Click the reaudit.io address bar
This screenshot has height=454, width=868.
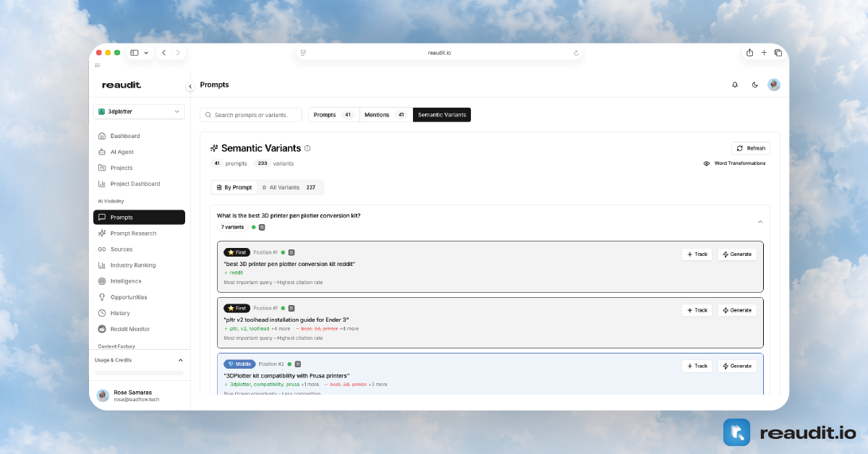point(440,53)
